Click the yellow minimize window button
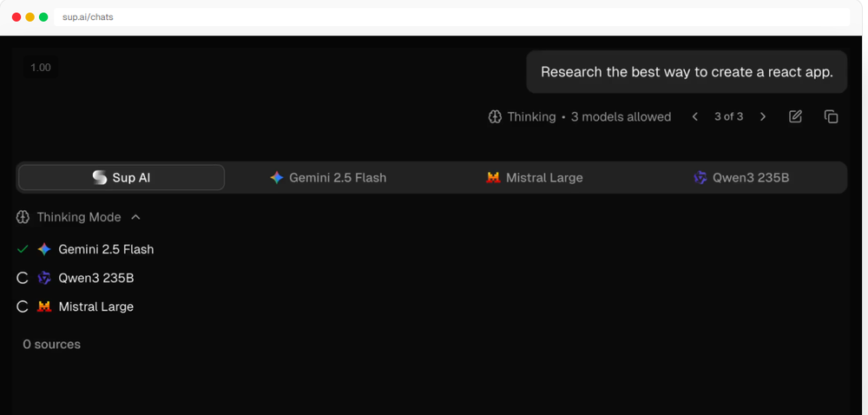Screen dimensions: 868x415 (x=30, y=17)
